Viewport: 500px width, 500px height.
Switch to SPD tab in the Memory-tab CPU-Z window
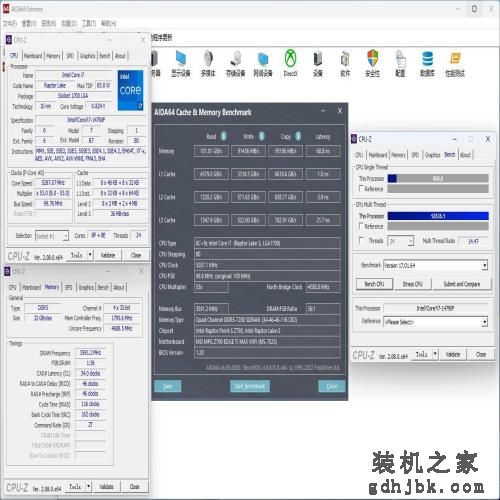coord(68,287)
